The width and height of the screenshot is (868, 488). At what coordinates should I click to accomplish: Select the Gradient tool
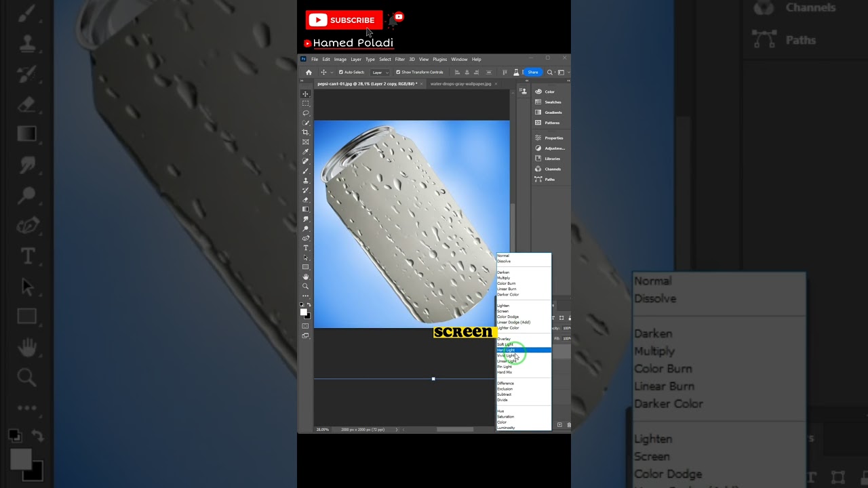[x=306, y=209]
